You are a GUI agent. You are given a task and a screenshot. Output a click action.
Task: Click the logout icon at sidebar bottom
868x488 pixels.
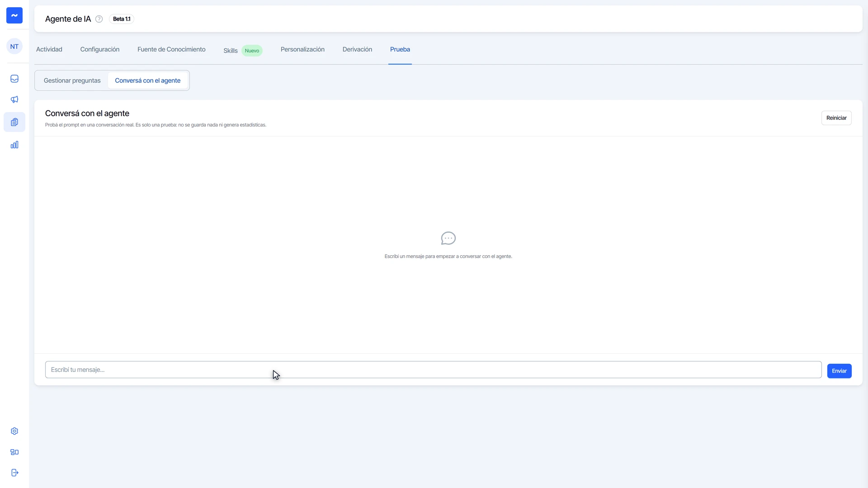click(14, 473)
